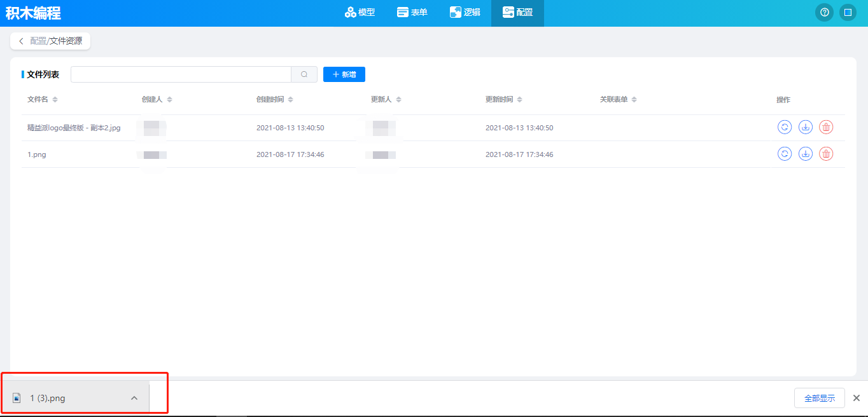Open the 逻辑 tab
Screen dimensions: 868x417
point(465,13)
